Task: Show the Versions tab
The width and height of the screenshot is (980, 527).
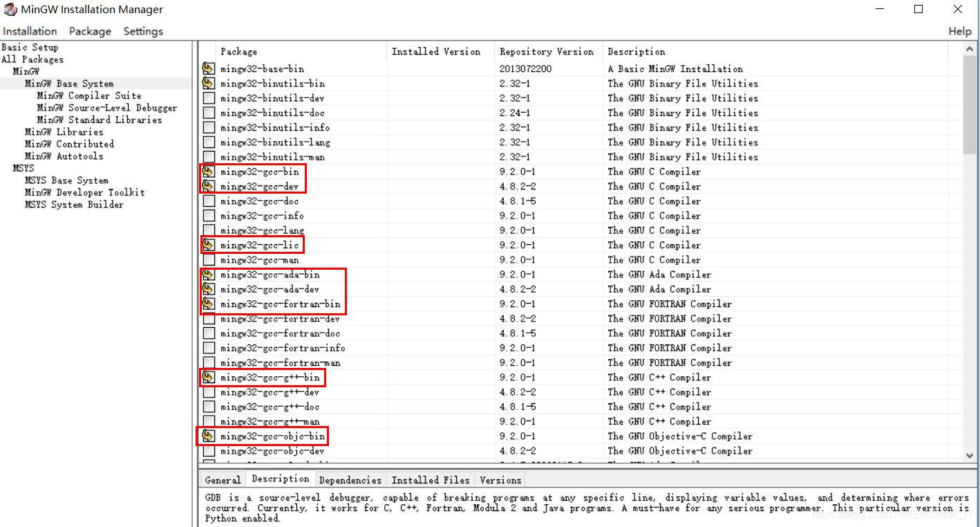Action: click(x=500, y=479)
